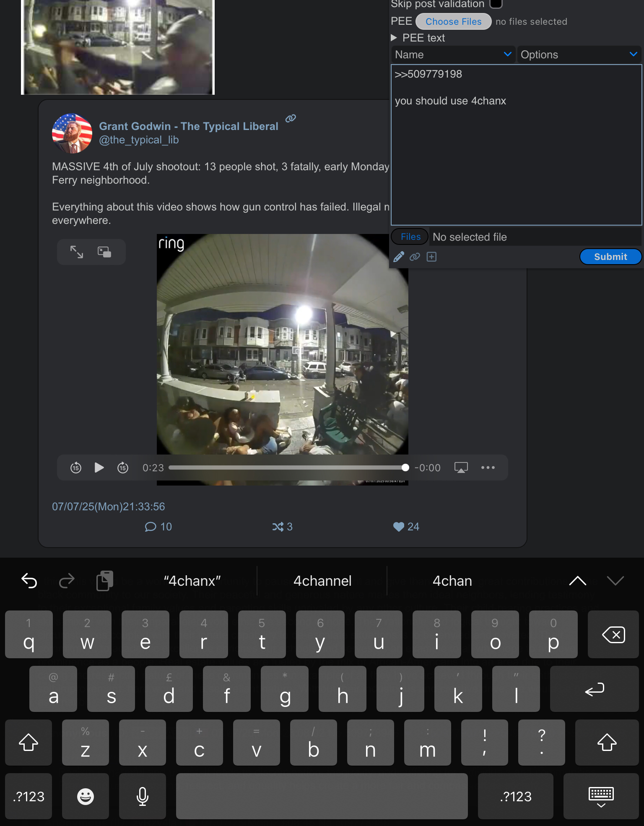Expand the PEE text disclosure triangle

coord(394,38)
